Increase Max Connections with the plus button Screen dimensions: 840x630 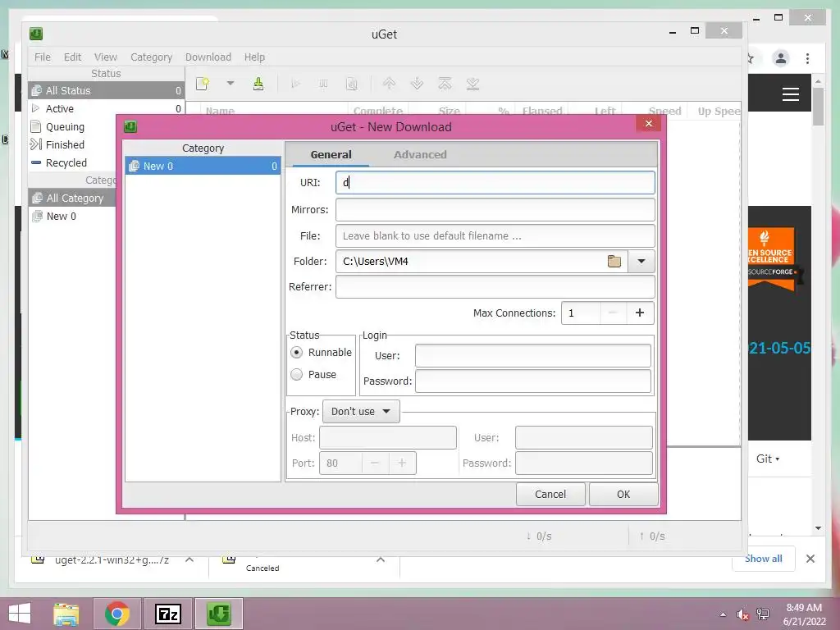click(640, 313)
